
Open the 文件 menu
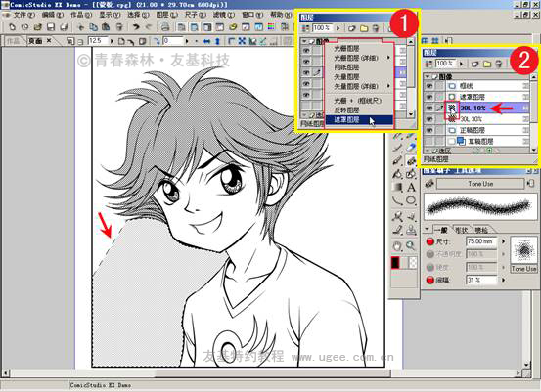[23, 15]
